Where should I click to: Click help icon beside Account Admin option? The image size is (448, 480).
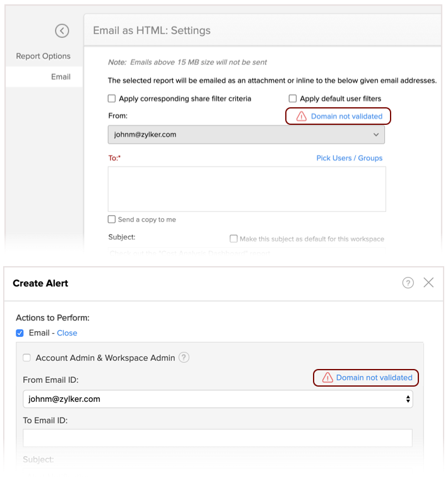click(184, 358)
